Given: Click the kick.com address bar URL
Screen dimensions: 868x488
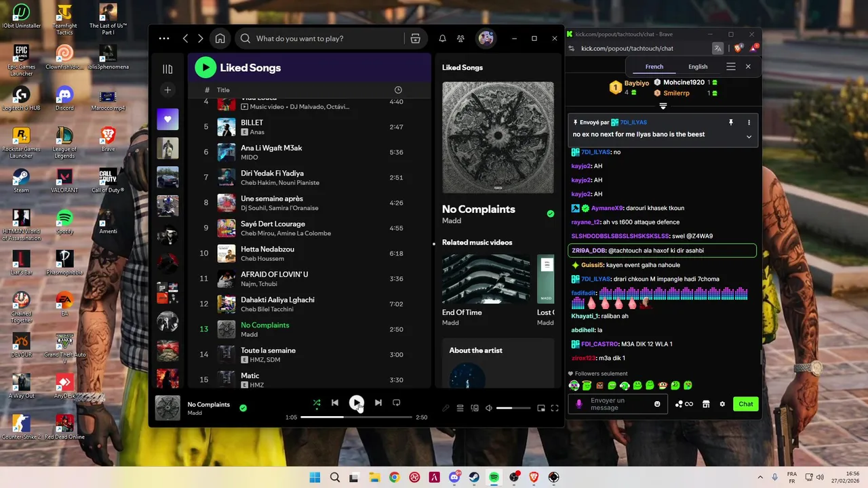Looking at the screenshot, I should point(627,49).
